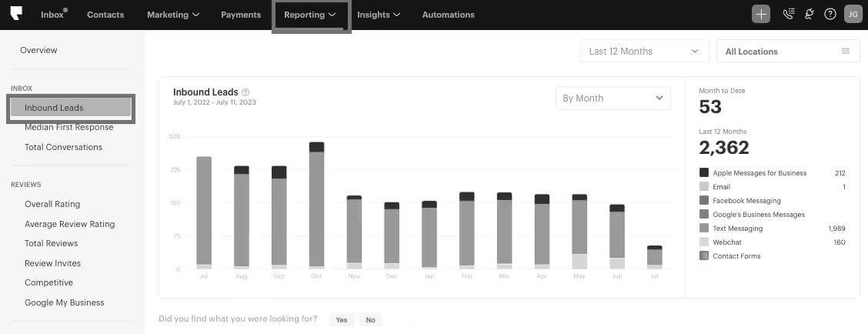
Task: Open the plus create button
Action: pos(761,15)
